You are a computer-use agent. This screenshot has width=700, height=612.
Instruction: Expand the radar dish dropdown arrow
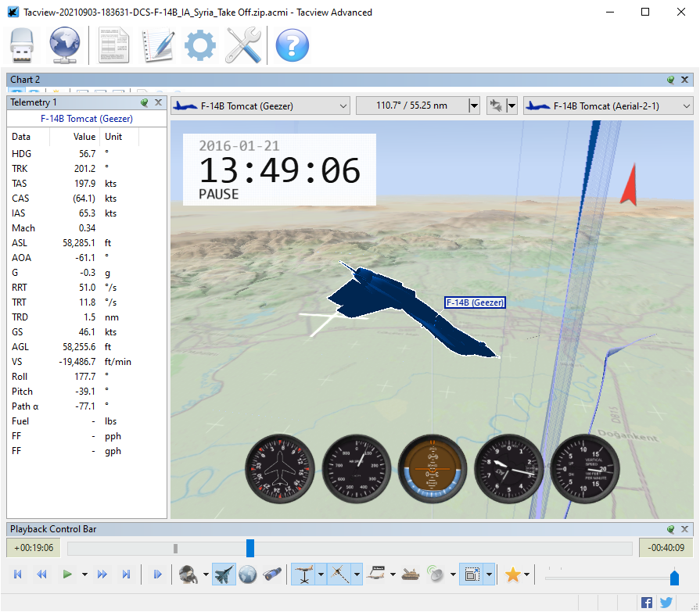(453, 574)
